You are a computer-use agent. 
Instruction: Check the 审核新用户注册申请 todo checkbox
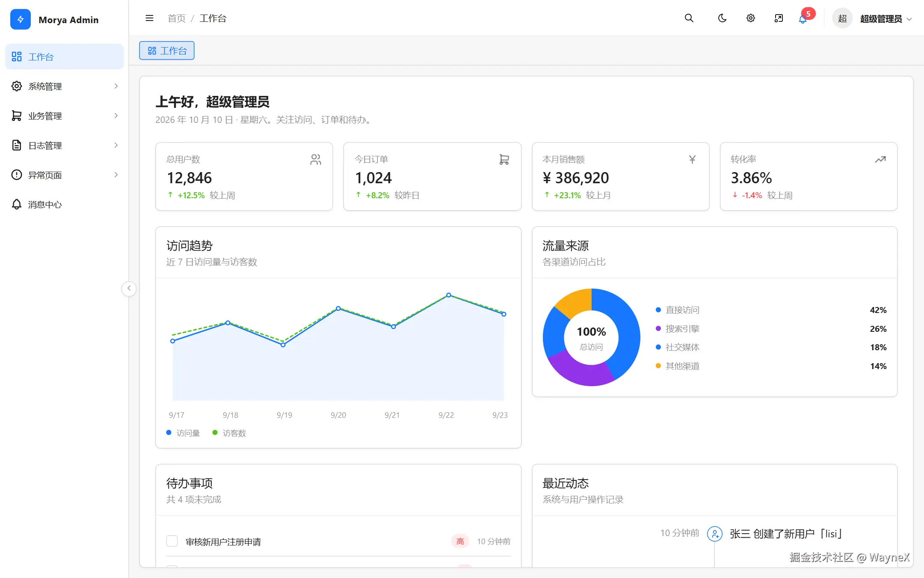click(x=172, y=541)
